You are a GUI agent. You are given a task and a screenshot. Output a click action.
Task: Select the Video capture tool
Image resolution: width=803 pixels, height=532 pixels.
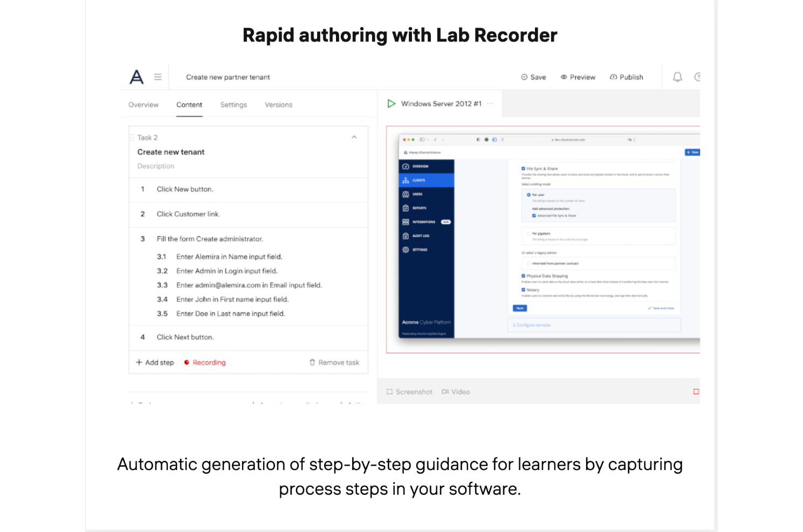point(456,392)
